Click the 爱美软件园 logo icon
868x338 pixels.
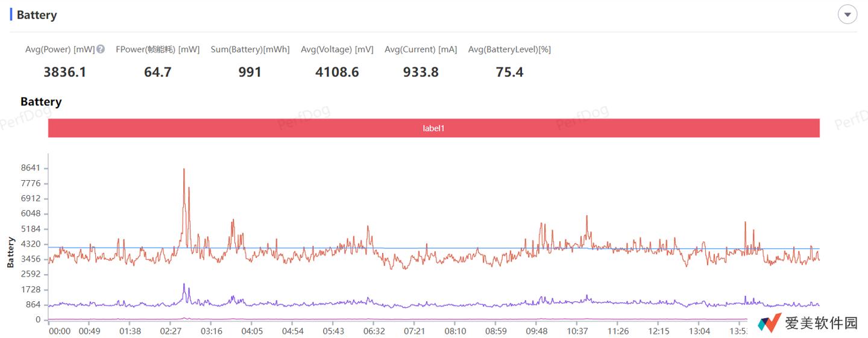pos(769,323)
